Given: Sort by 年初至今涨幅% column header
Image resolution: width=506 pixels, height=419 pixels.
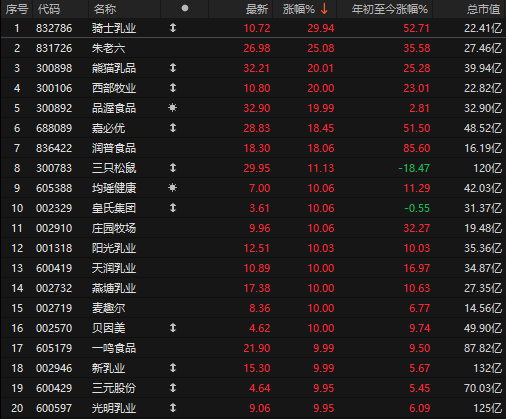Looking at the screenshot, I should [390, 9].
